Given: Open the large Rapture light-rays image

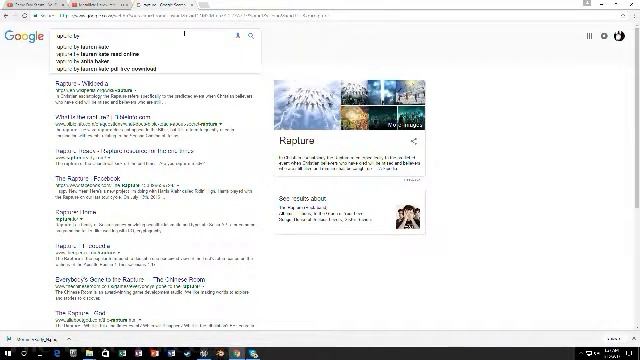Looking at the screenshot, I should [307, 105].
